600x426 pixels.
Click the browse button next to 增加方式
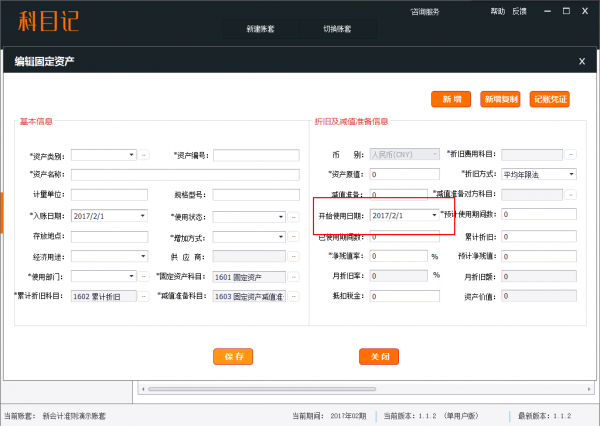[x=294, y=236]
